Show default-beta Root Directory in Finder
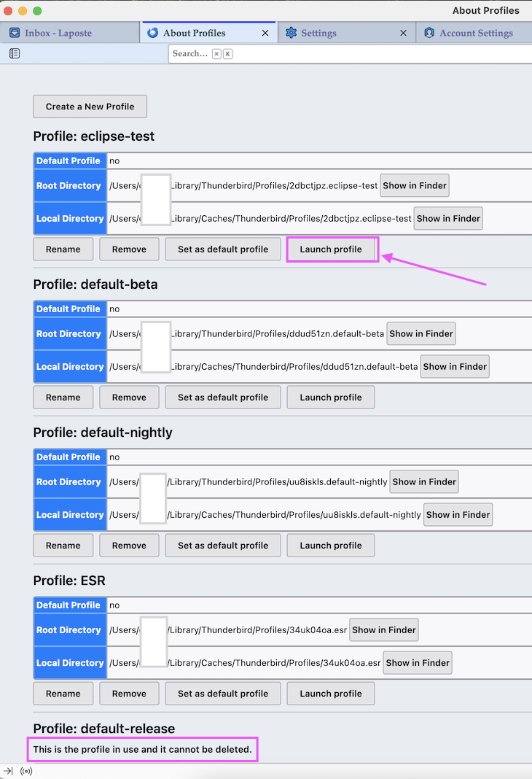This screenshot has width=532, height=779. tap(420, 333)
